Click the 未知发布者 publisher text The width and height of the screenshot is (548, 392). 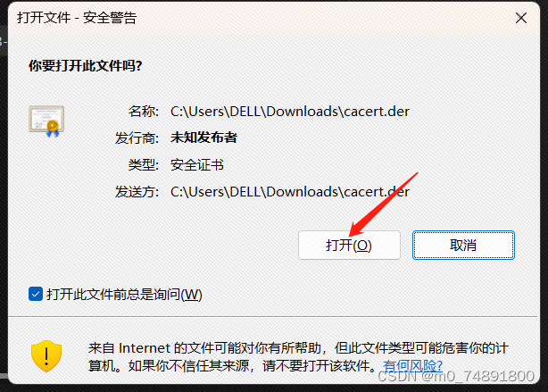[203, 138]
